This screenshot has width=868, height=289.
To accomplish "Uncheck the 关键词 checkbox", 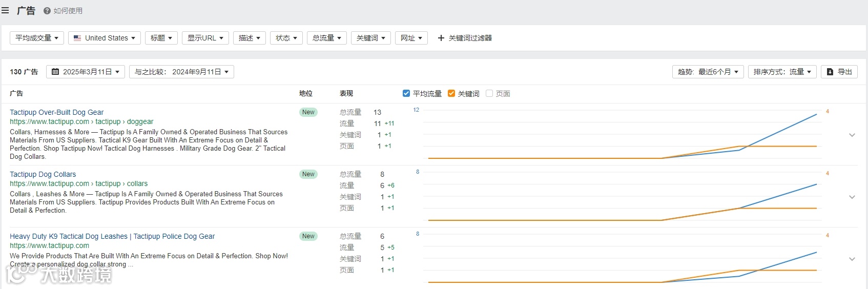I will point(451,93).
